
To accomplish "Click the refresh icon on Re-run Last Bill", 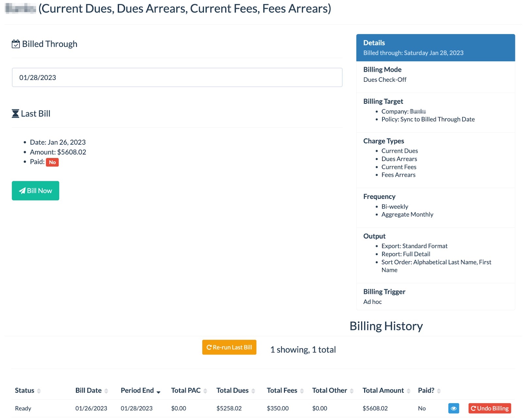I will click(x=210, y=347).
